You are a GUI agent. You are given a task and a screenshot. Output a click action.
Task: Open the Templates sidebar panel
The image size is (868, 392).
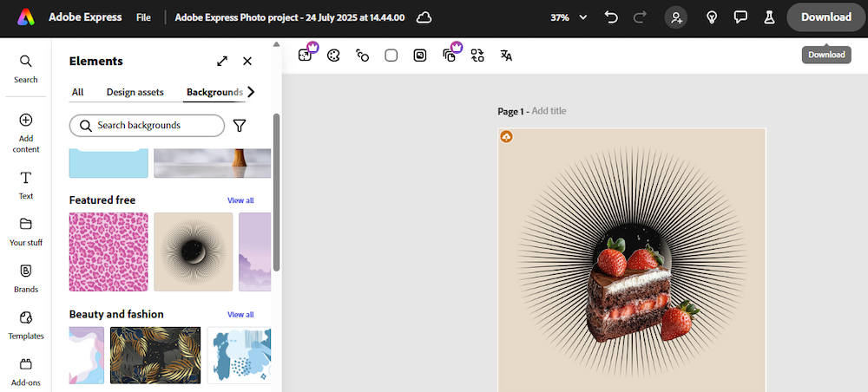(x=25, y=325)
